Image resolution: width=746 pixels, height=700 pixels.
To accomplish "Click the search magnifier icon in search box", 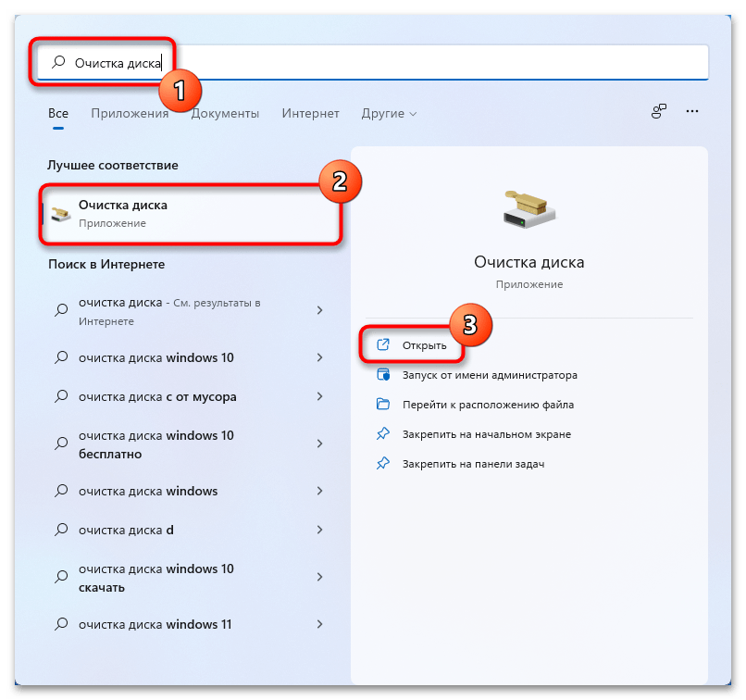I will pyautogui.click(x=58, y=62).
